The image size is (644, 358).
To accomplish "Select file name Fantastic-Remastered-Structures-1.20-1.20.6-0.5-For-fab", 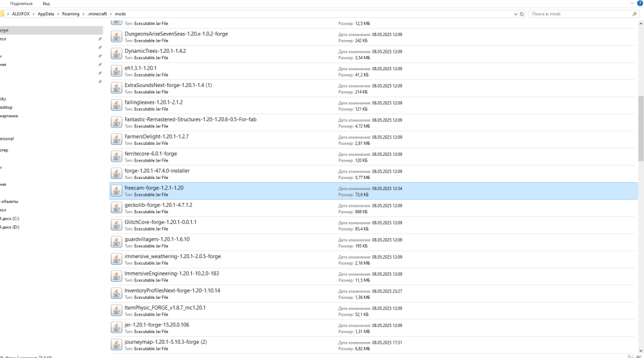I will pyautogui.click(x=191, y=120).
